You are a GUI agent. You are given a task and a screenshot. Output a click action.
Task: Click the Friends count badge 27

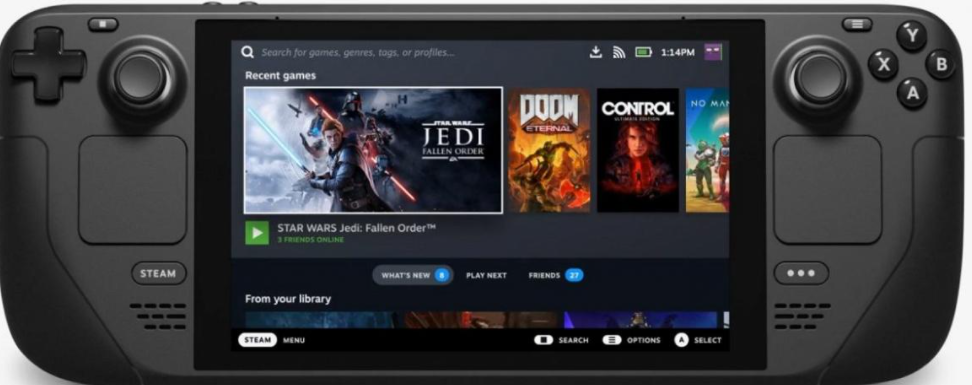[x=574, y=275]
